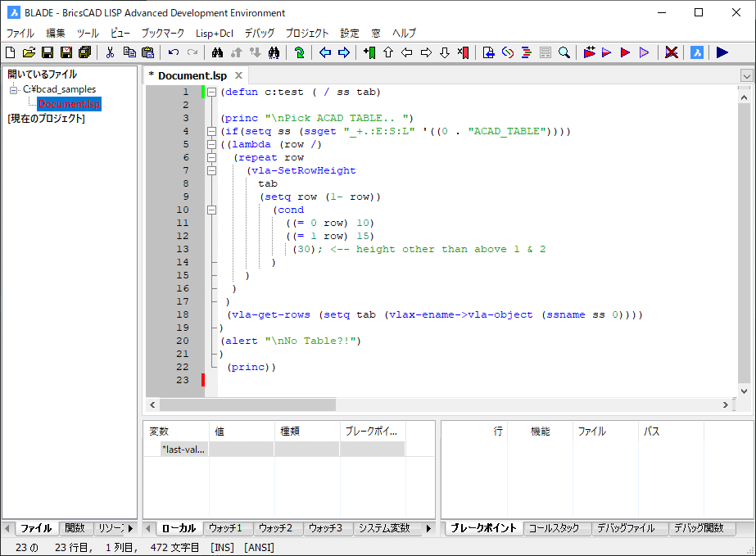Click the New file icon in toolbar

coord(11,52)
